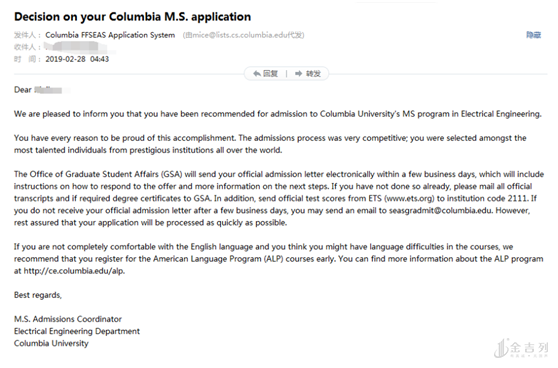This screenshot has width=558, height=368.
Task: Click the blurred recipient address
Action: (75, 47)
